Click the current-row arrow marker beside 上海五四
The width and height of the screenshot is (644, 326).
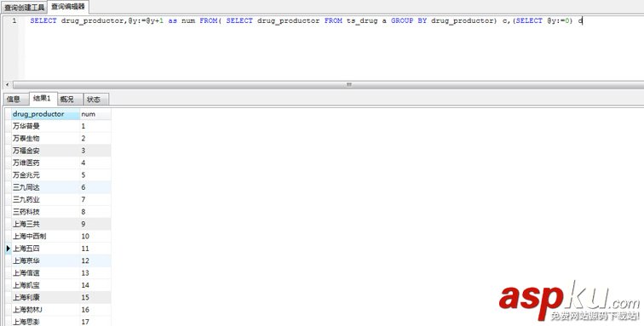click(x=9, y=249)
